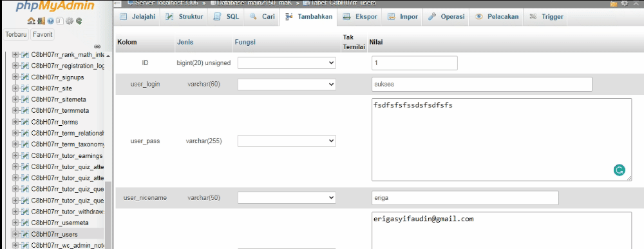This screenshot has width=644, height=249.
Task: Click the 'bigint(20) unsigned' type text
Action: click(x=204, y=63)
